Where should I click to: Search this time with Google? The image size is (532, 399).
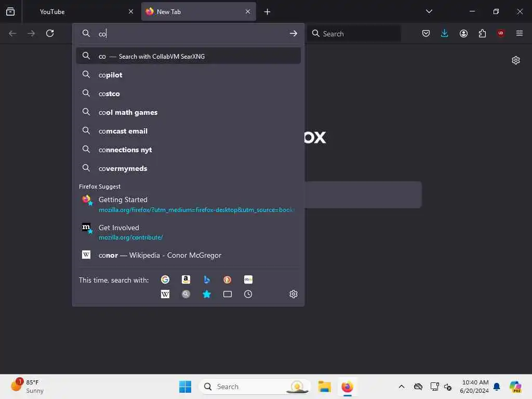(165, 280)
